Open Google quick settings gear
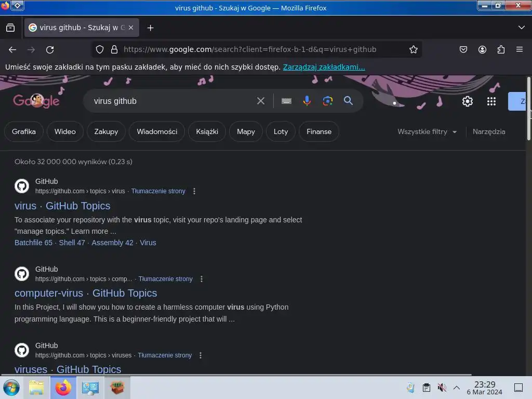 click(x=468, y=101)
